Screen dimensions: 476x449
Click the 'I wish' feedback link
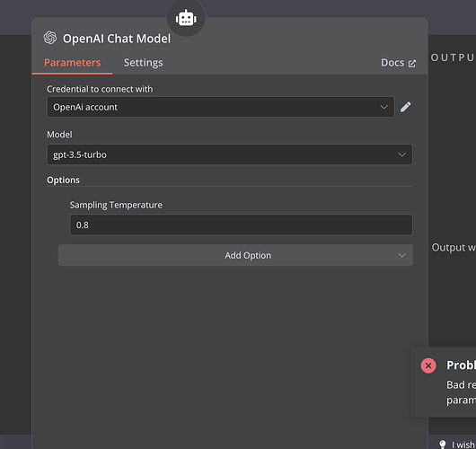(463, 445)
